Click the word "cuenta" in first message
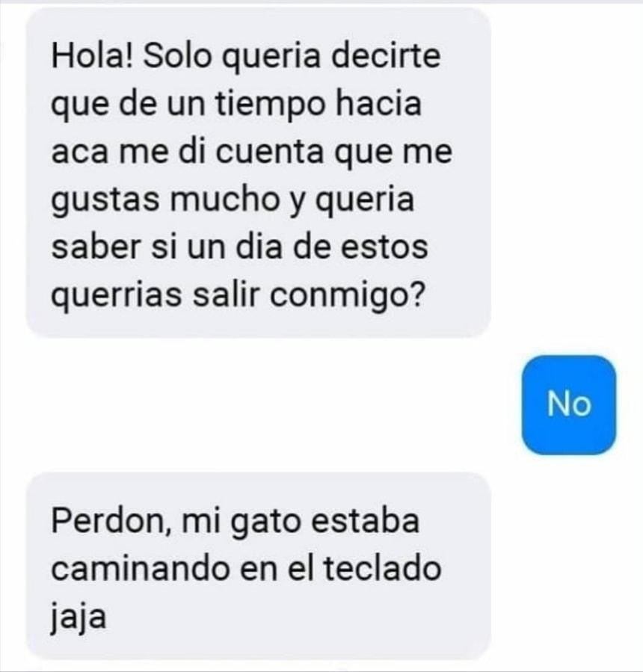 click(x=269, y=152)
